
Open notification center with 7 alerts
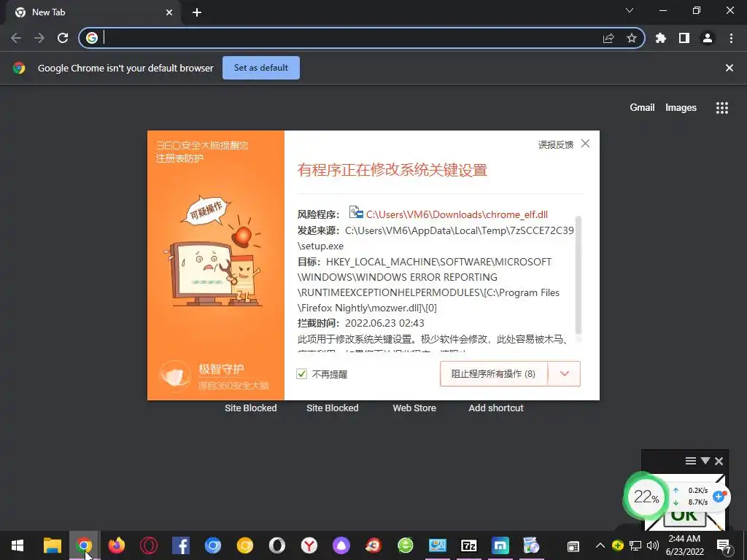724,546
